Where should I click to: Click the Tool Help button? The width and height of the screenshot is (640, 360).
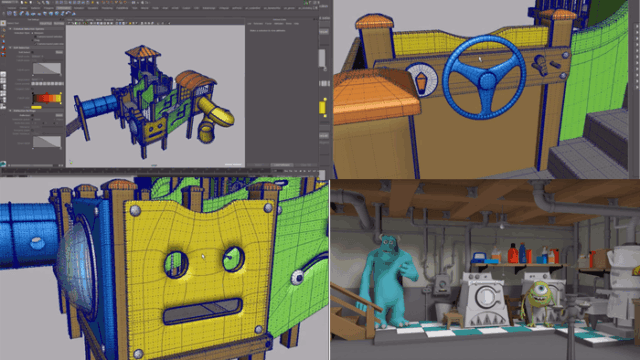[59, 23]
